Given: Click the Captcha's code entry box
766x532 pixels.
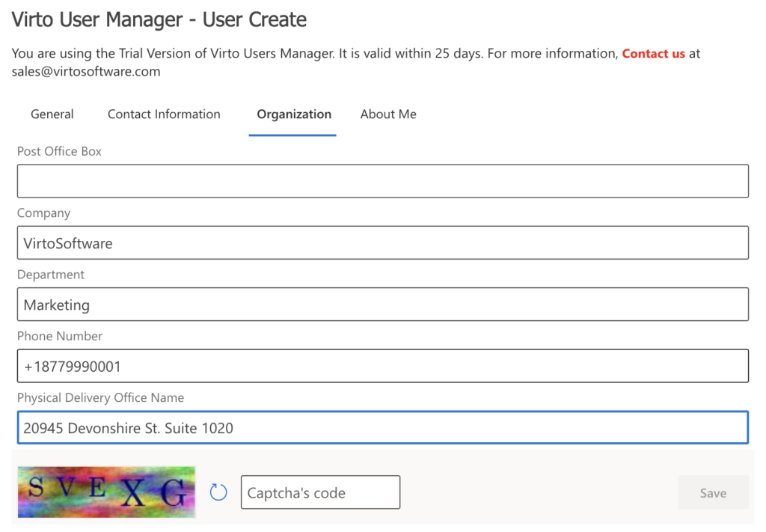Looking at the screenshot, I should click(x=320, y=492).
